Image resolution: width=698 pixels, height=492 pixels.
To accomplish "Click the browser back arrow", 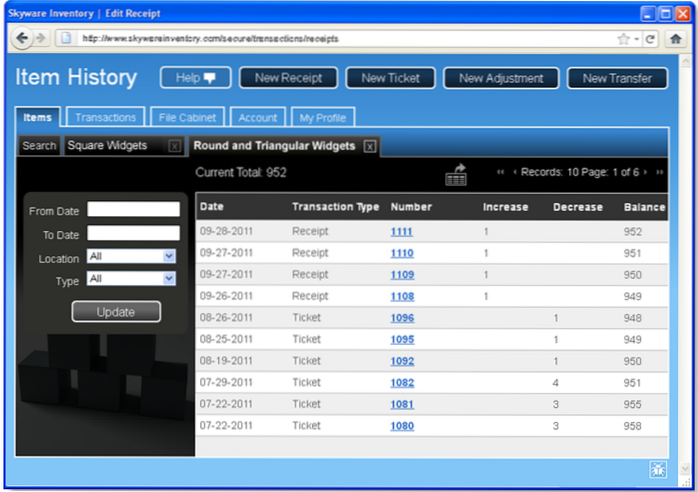I will pos(22,38).
